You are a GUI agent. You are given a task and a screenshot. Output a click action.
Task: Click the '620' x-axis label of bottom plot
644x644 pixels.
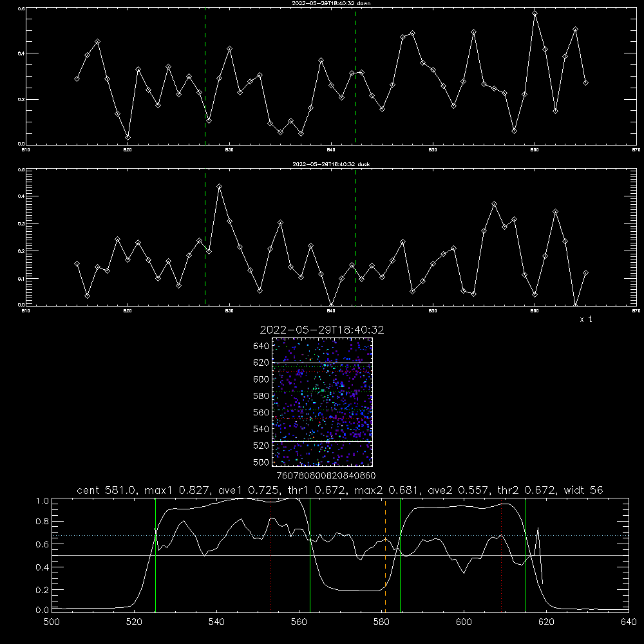[x=546, y=622]
